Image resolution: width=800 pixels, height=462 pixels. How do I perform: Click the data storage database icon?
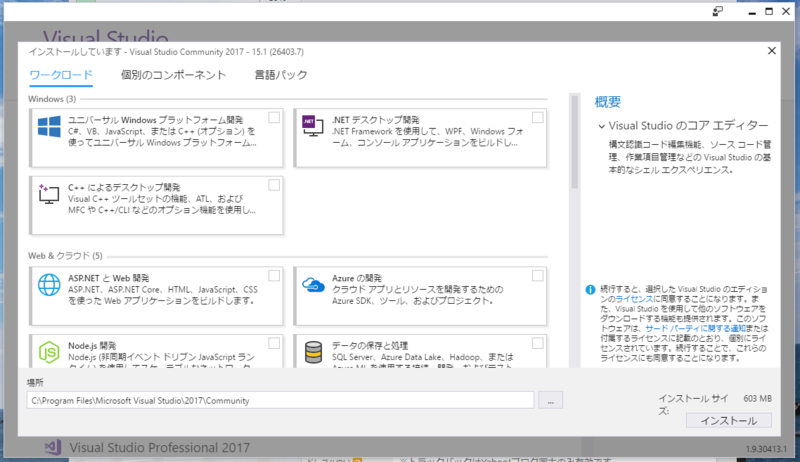click(313, 352)
